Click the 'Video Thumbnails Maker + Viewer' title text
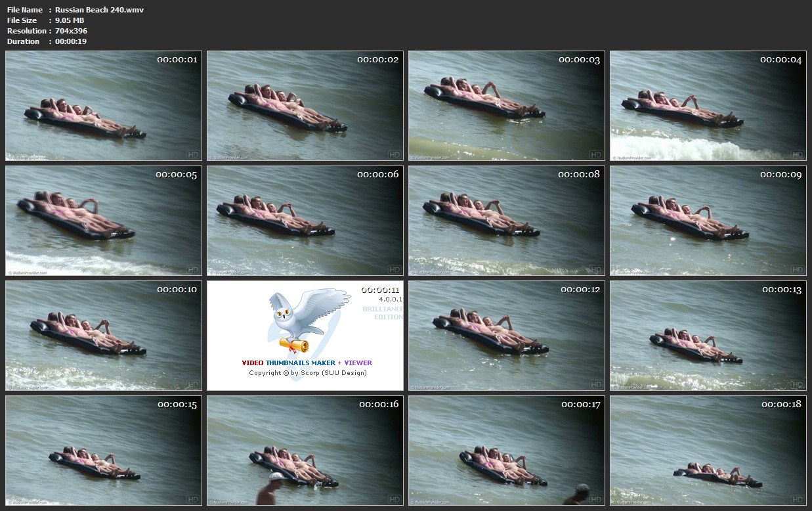 (307, 363)
